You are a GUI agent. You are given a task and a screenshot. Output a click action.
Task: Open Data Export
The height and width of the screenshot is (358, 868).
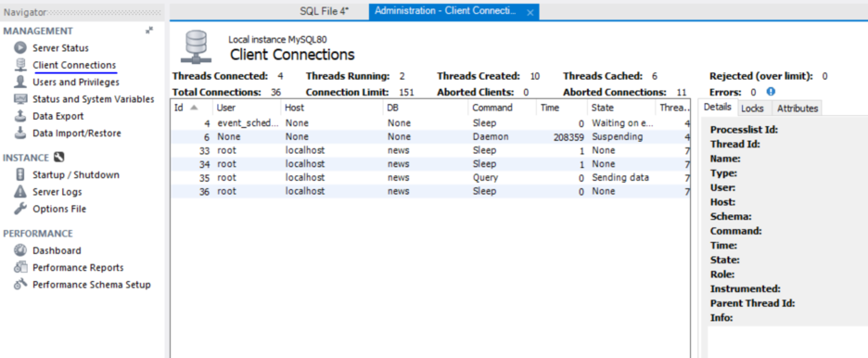(58, 116)
